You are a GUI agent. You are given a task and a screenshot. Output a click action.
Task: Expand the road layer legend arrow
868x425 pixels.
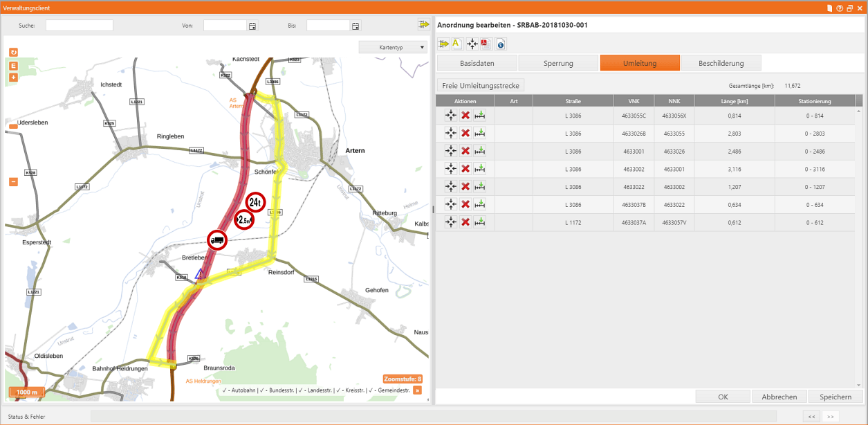417,391
